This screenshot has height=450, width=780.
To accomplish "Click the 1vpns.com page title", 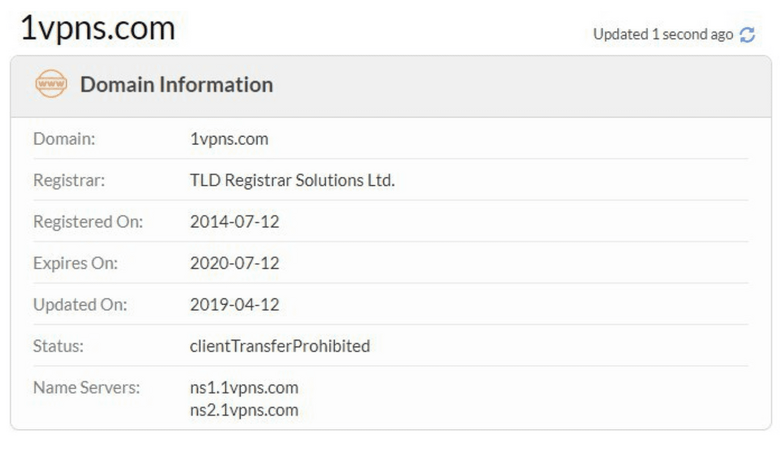I will click(98, 28).
